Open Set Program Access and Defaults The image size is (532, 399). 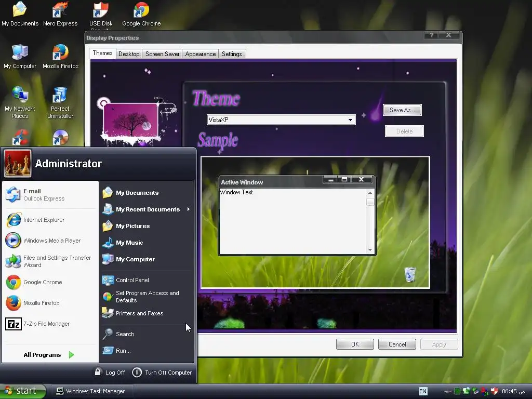(x=147, y=297)
